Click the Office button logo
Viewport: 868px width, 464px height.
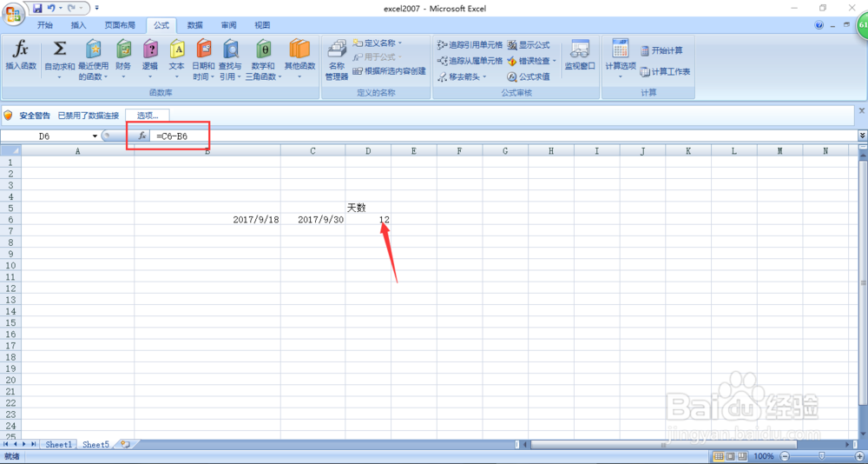click(x=13, y=13)
